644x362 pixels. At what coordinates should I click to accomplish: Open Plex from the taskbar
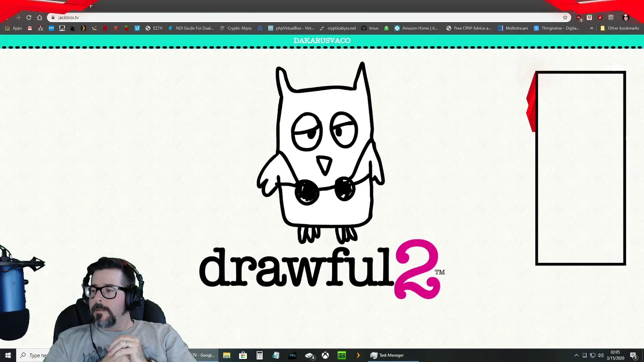(x=358, y=355)
